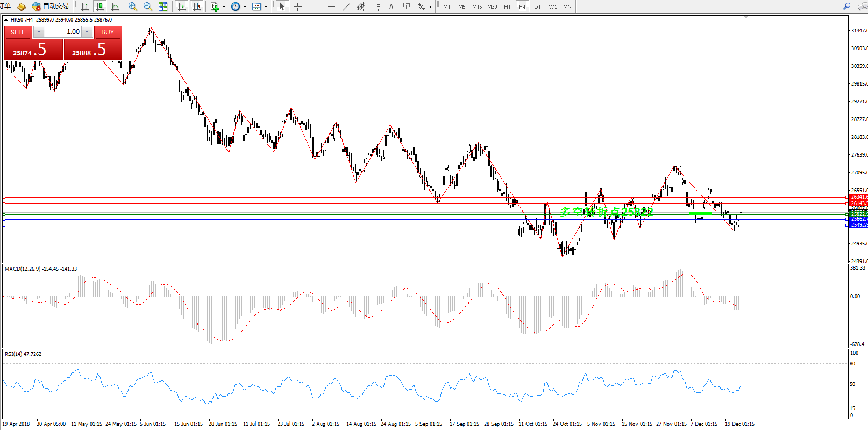Pick the text label tool
Viewport: 868px width, 430px height.
(x=391, y=6)
